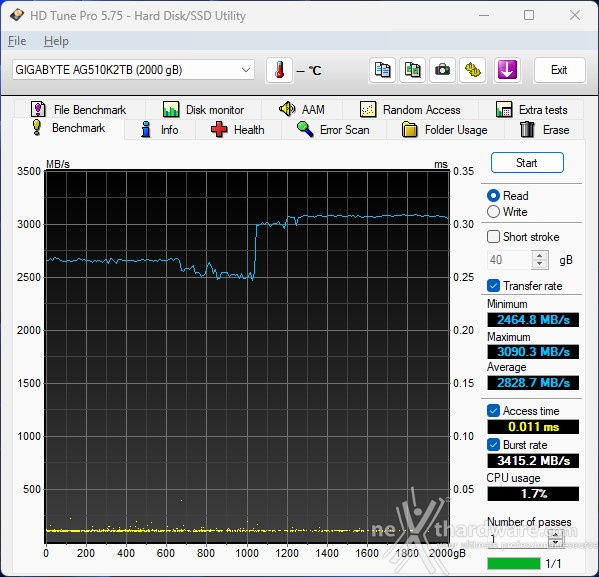599x577 pixels.
Task: Save screenshot with camera icon
Action: pyautogui.click(x=442, y=70)
